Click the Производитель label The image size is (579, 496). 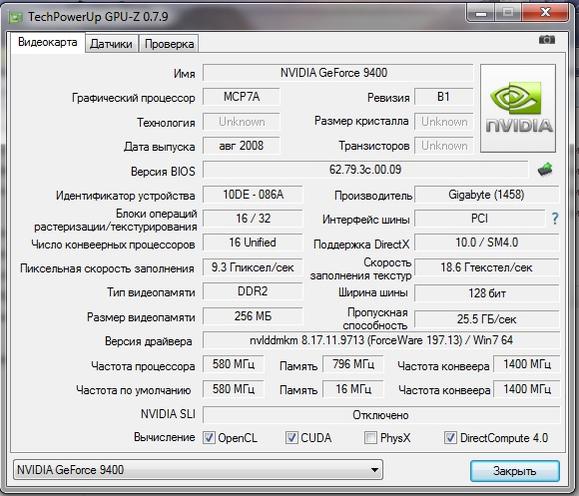coord(373,196)
